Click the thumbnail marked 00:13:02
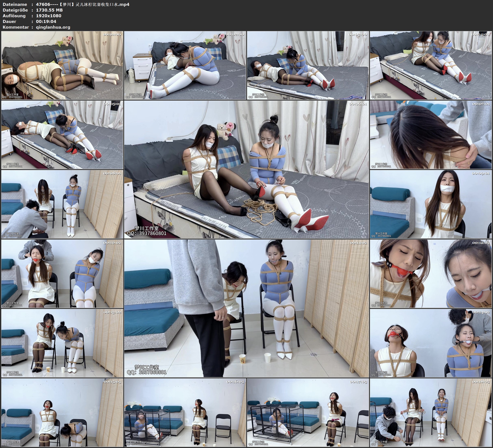The width and height of the screenshot is (493, 448). (x=62, y=343)
